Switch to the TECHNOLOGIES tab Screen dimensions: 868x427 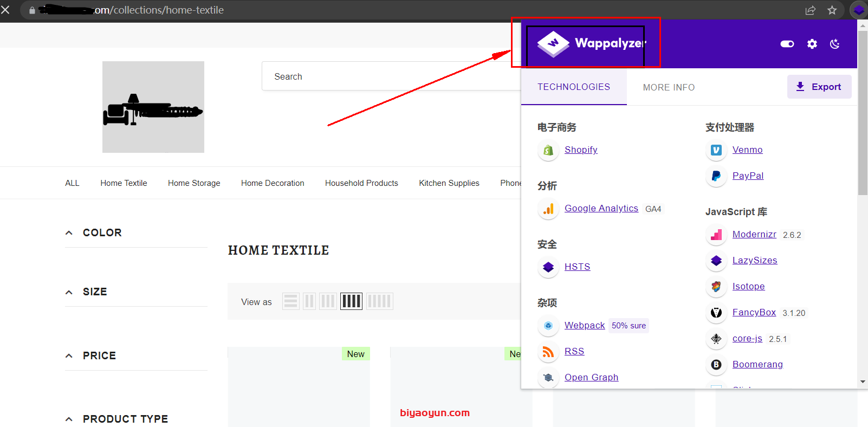[574, 87]
